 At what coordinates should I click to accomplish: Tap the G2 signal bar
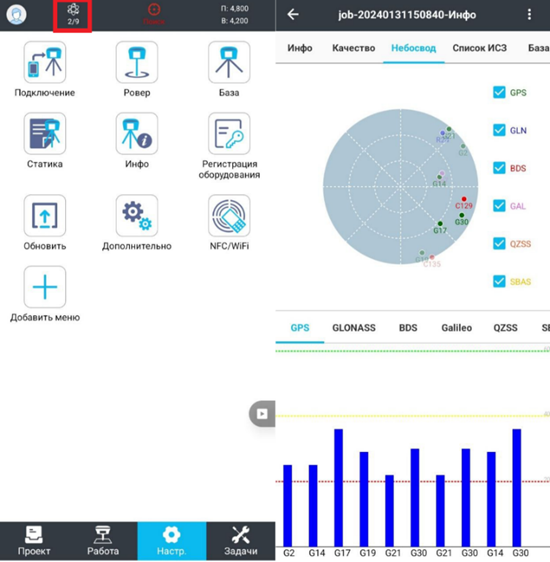pos(287,505)
